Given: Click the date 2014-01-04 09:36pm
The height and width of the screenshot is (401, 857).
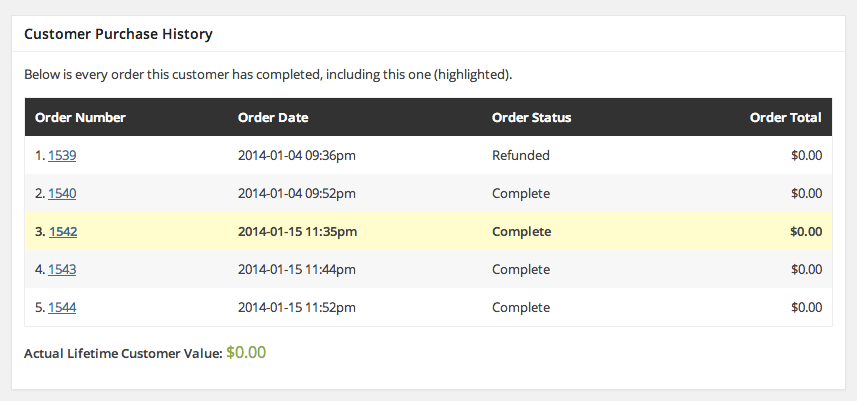Looking at the screenshot, I should coord(297,156).
